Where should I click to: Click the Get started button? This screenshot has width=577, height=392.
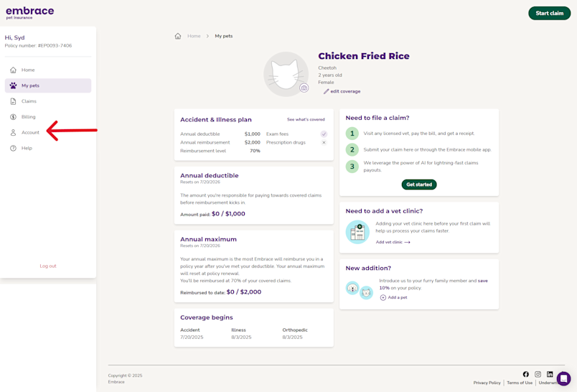point(419,185)
